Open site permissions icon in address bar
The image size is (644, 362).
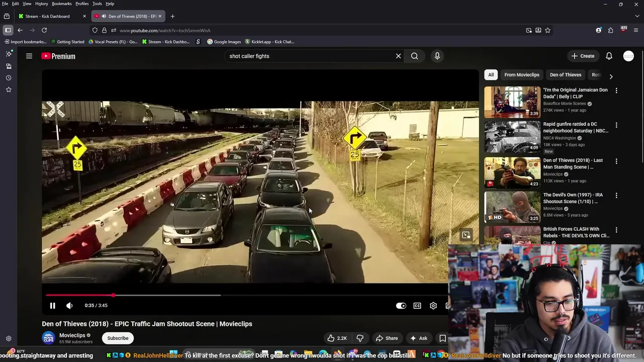pyautogui.click(x=113, y=30)
